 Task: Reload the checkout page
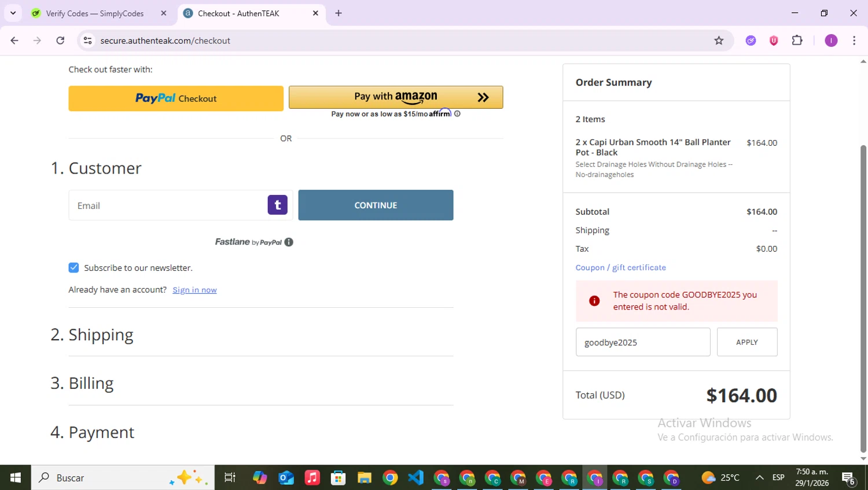click(60, 40)
